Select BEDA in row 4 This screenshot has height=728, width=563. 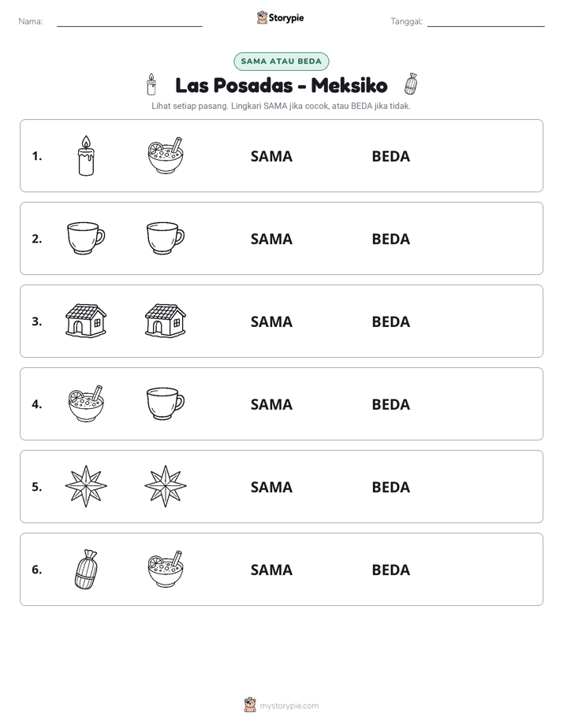[390, 404]
